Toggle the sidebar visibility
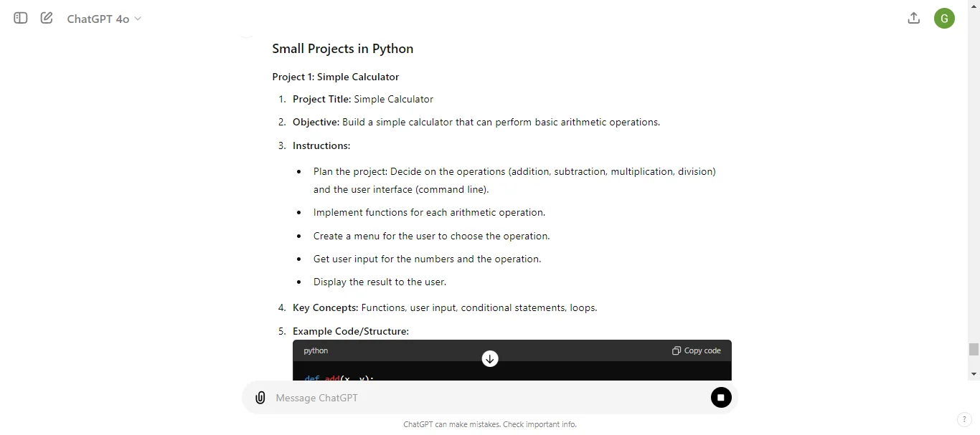This screenshot has width=980, height=435. pos(20,18)
